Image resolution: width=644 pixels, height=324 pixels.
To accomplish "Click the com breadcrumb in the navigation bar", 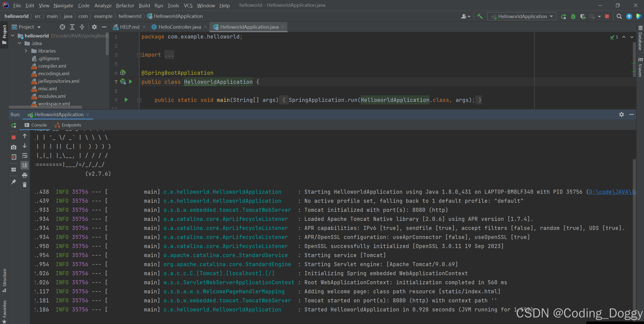I will tap(83, 16).
